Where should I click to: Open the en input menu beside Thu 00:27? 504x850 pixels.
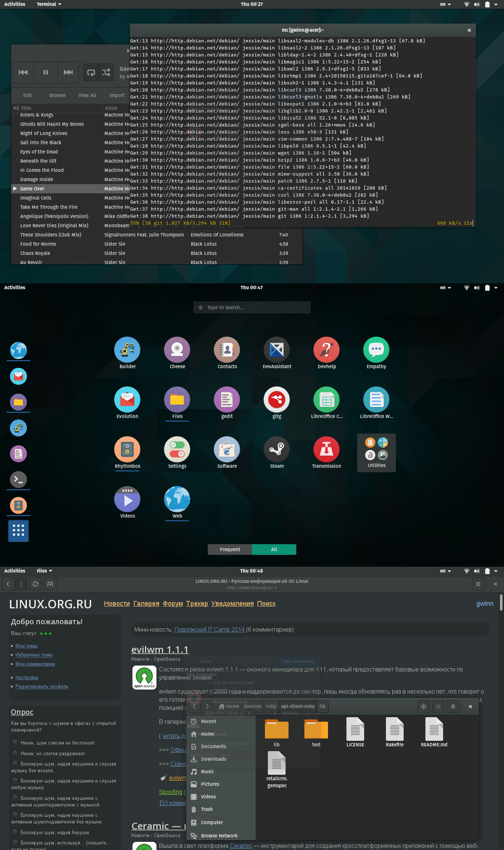[445, 4]
